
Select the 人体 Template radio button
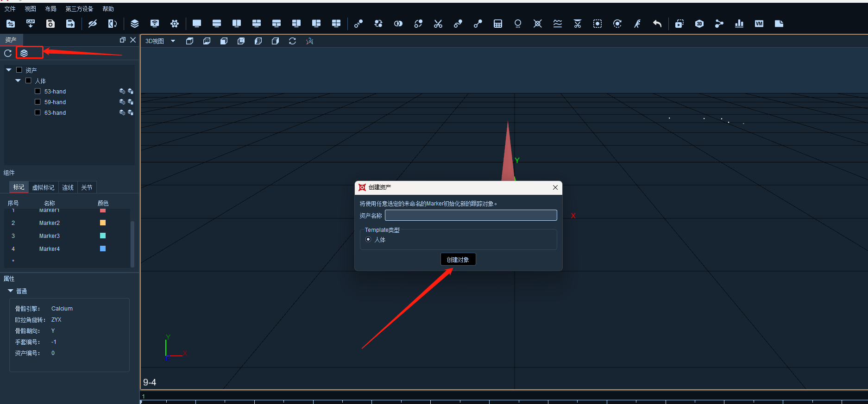(368, 239)
